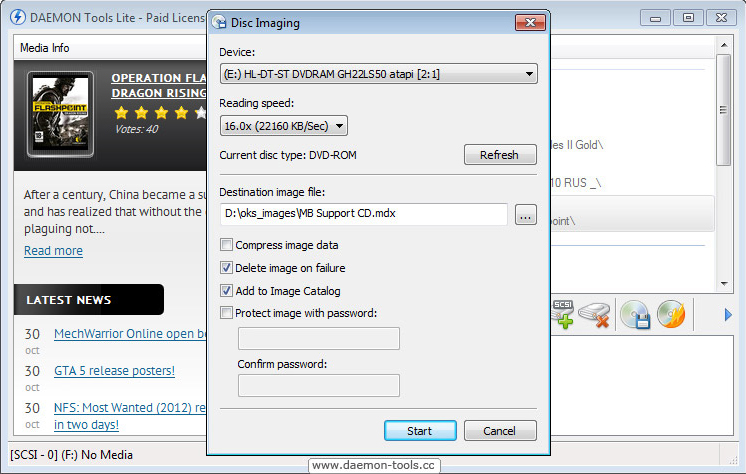Click the blue toolbar overflow arrow
Screen dimensions: 746x474
[x=727, y=315]
